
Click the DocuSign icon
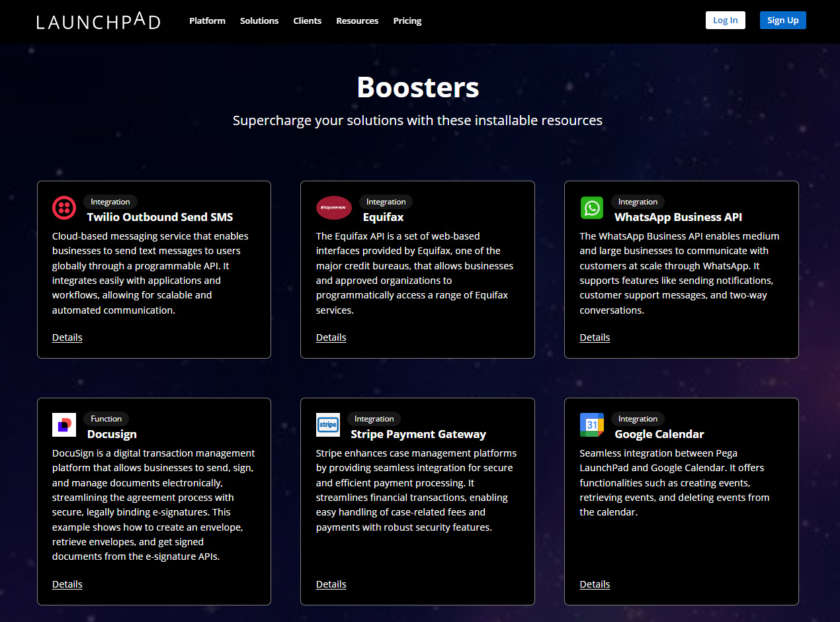click(x=63, y=424)
